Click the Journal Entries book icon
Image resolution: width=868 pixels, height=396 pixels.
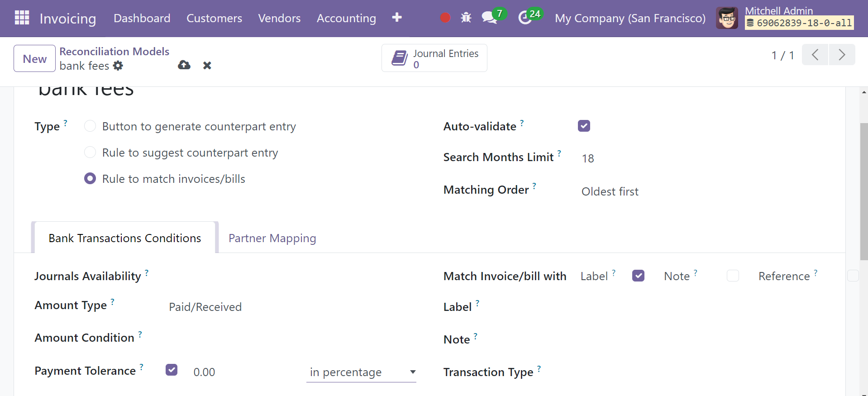point(400,58)
